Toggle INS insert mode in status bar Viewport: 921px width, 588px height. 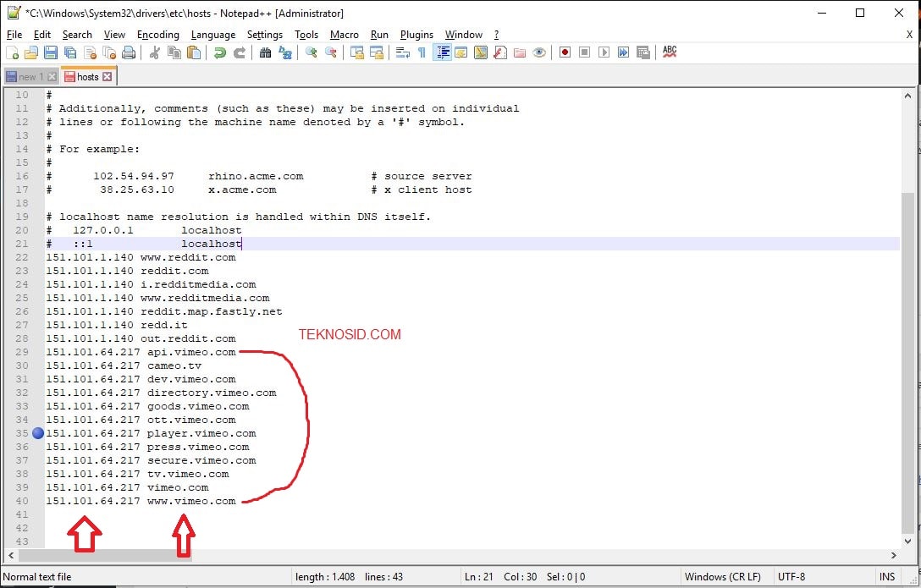(887, 577)
